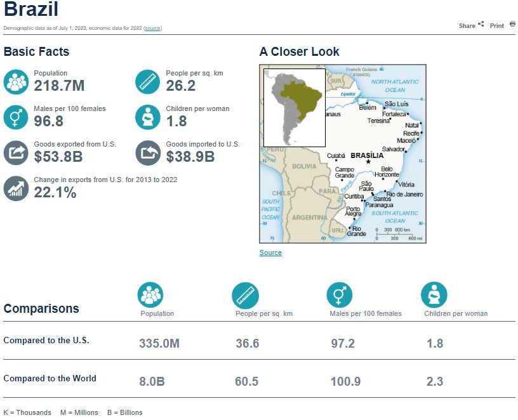Click the Population icon in Basic Facts
This screenshot has height=420, width=518.
point(16,82)
